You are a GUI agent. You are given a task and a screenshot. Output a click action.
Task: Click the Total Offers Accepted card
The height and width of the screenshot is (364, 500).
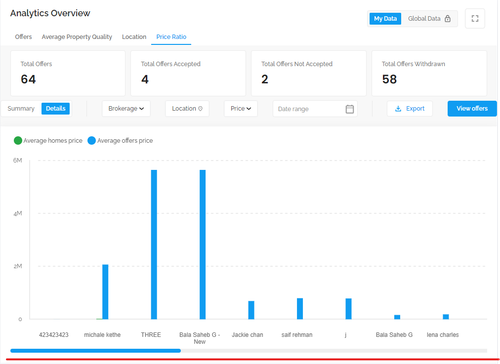(188, 73)
